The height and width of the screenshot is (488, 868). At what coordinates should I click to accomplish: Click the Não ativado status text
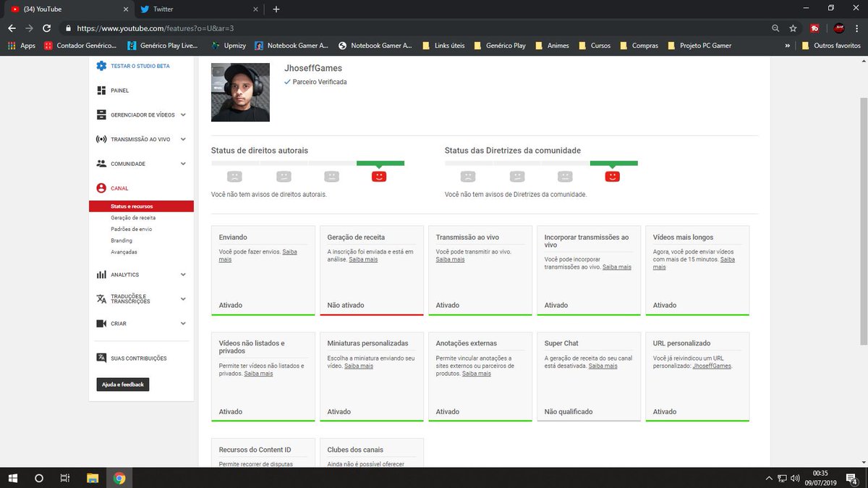pos(346,305)
